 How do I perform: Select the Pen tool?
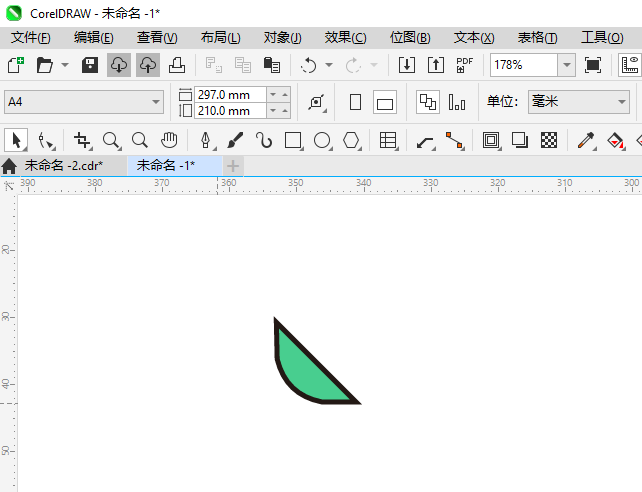[x=206, y=140]
